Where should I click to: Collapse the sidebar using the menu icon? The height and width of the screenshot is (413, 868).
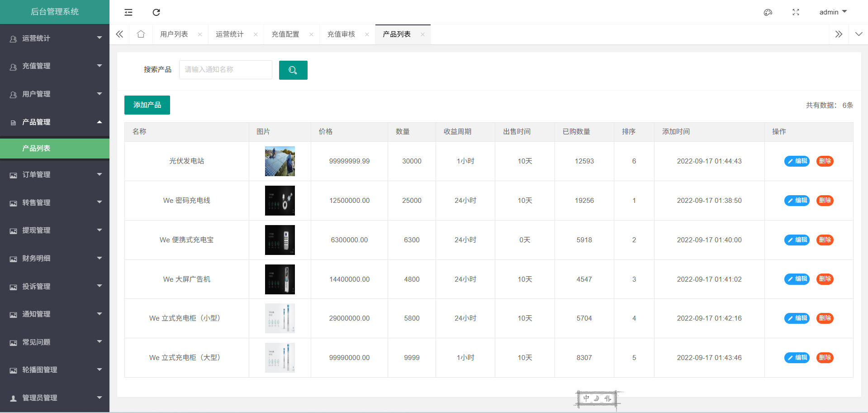pyautogui.click(x=128, y=12)
